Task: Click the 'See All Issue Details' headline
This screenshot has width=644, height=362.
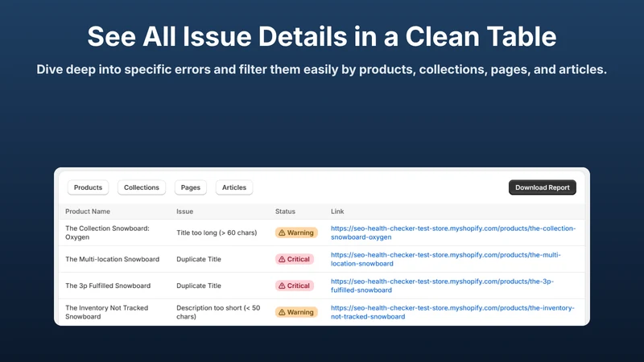Action: click(x=321, y=36)
